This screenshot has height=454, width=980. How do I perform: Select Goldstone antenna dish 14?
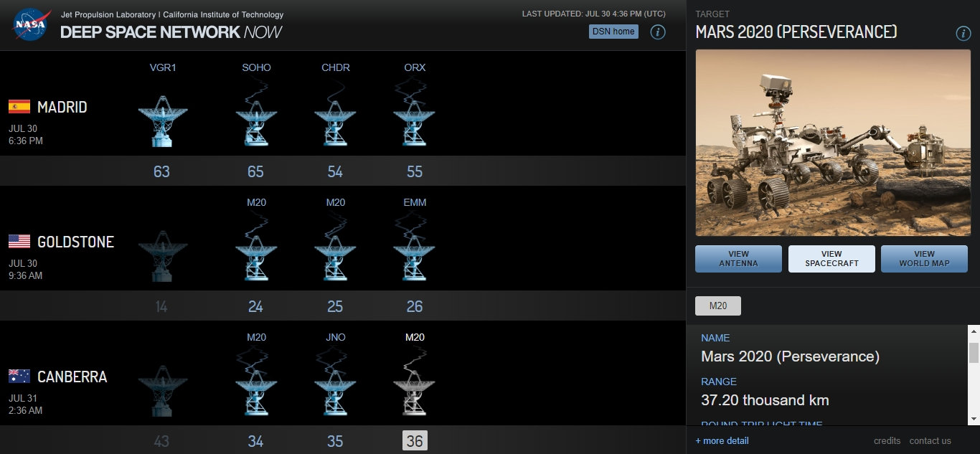162,255
